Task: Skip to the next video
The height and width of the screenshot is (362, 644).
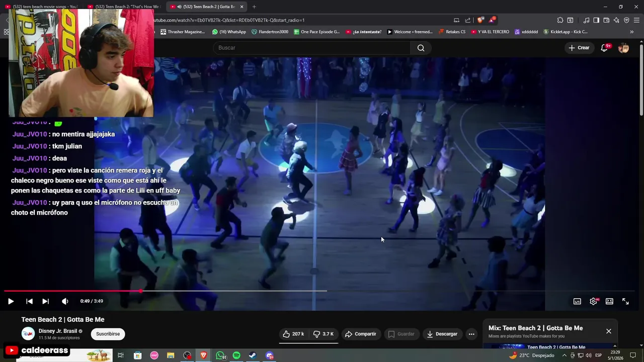Action: point(45,301)
